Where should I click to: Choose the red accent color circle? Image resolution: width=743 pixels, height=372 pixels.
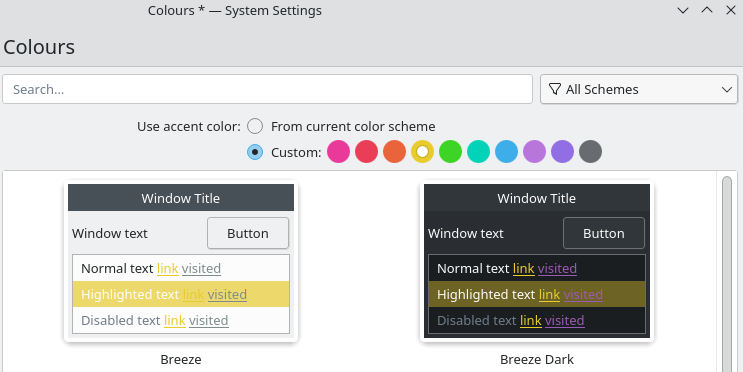click(366, 152)
